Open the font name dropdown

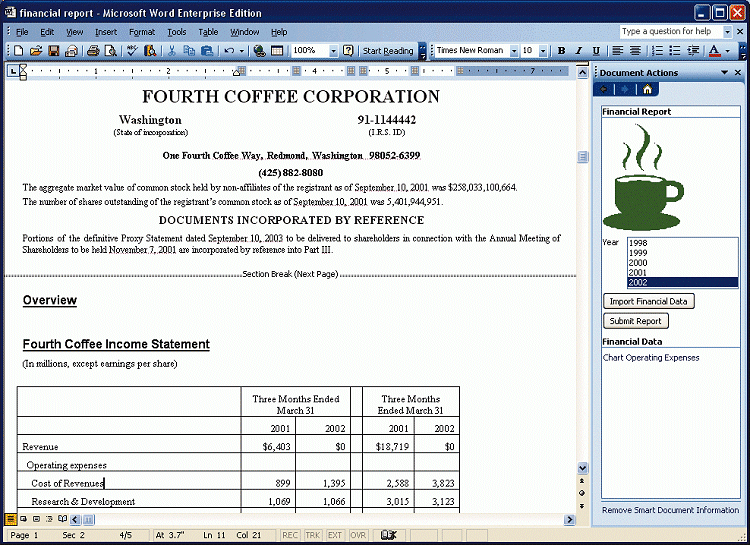(x=514, y=51)
